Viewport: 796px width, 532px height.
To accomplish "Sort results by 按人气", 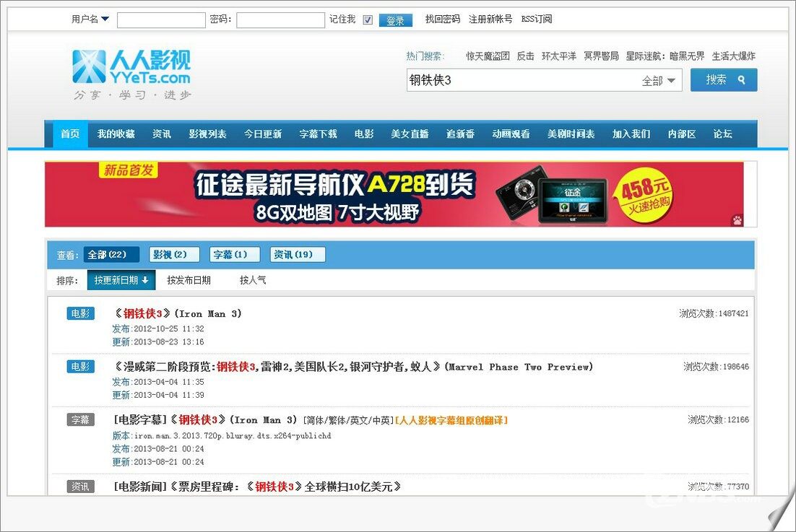I will click(253, 280).
